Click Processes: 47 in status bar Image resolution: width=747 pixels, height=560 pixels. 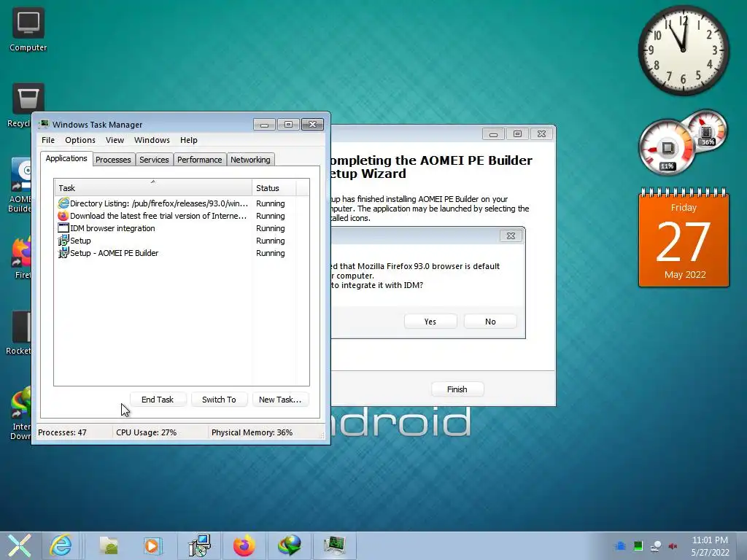coord(62,432)
